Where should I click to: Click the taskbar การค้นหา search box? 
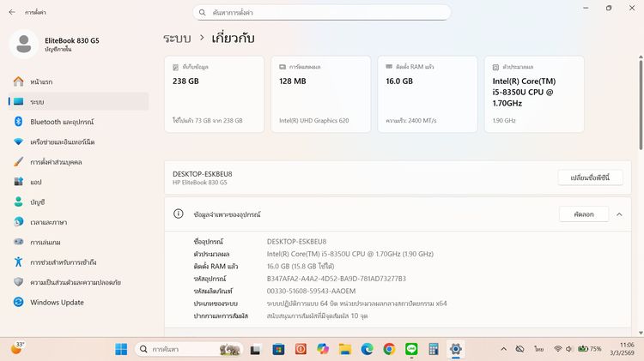(x=190, y=349)
